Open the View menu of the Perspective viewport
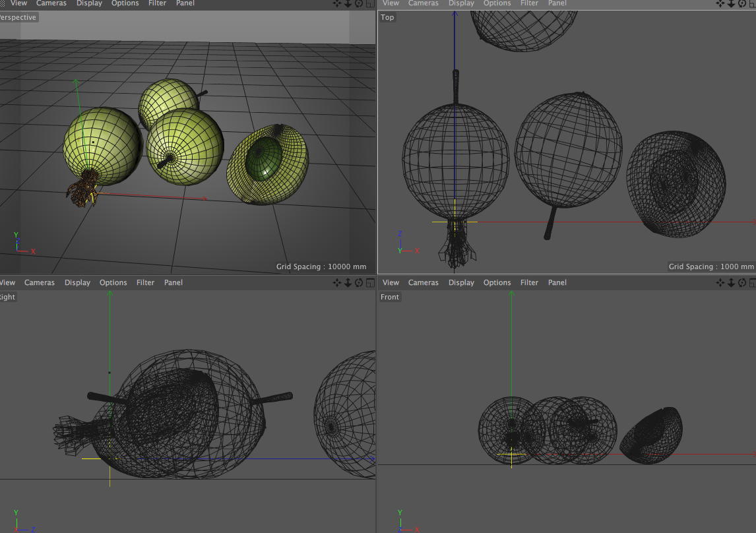This screenshot has height=533, width=756. coord(18,4)
